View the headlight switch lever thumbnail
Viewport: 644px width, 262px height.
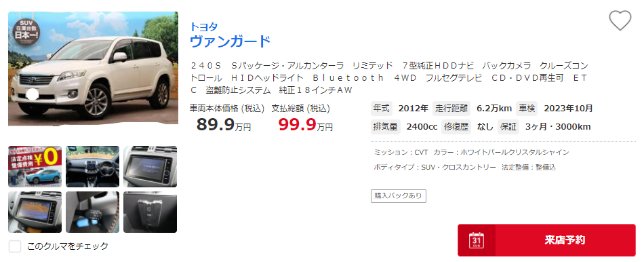pyautogui.click(x=92, y=212)
